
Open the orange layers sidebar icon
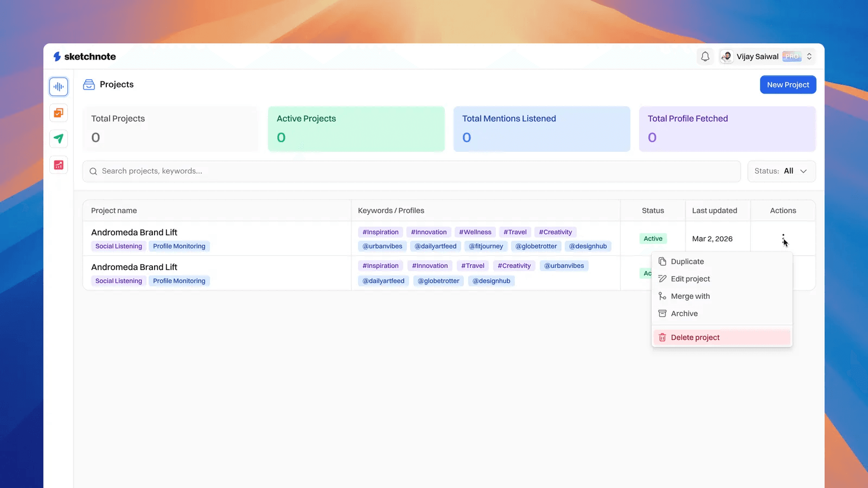pyautogui.click(x=59, y=113)
